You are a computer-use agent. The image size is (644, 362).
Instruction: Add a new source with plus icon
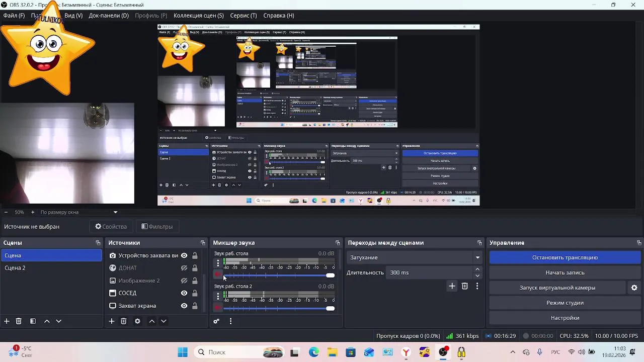coord(112,321)
